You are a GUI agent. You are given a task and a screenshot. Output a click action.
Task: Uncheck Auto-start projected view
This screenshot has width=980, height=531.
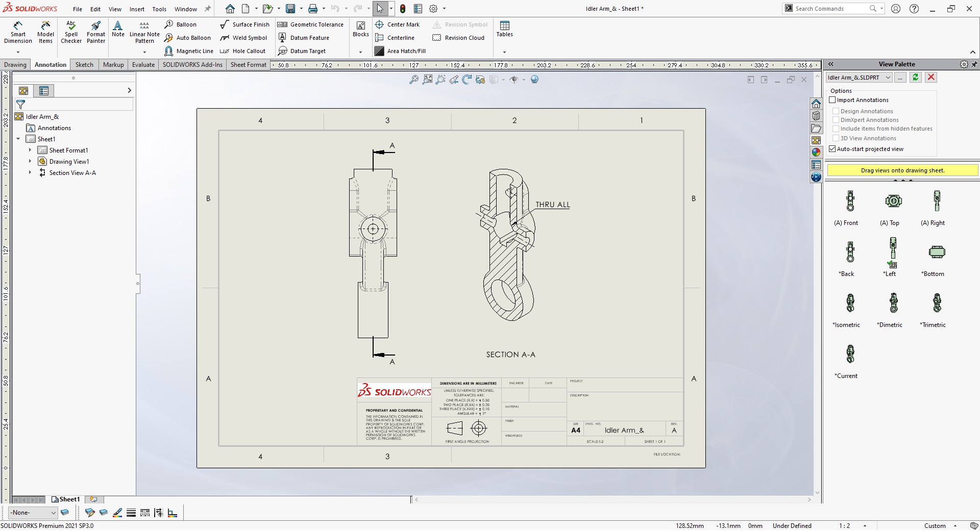tap(832, 149)
